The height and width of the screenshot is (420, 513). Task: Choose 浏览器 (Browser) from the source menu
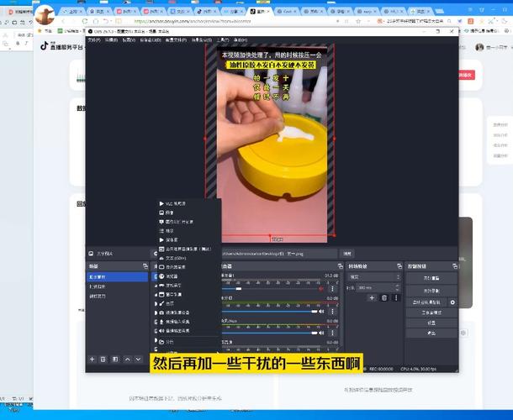(172, 276)
